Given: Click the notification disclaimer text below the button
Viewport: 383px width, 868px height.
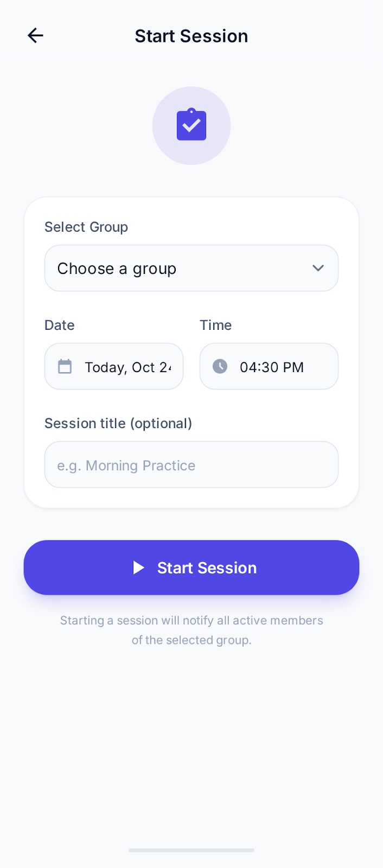Looking at the screenshot, I should pos(191,630).
